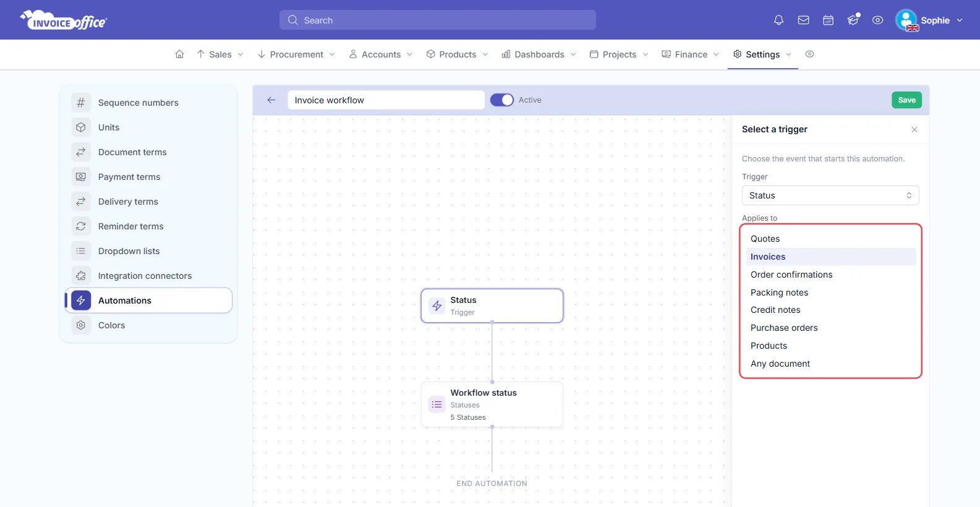Click the Integration connectors puzzle icon
The width and height of the screenshot is (980, 507).
[81, 276]
